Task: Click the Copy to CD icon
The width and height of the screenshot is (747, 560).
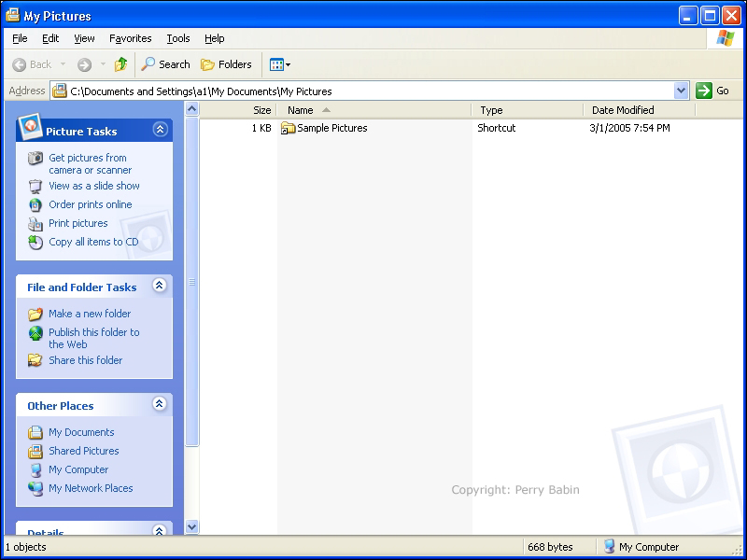Action: (x=35, y=242)
